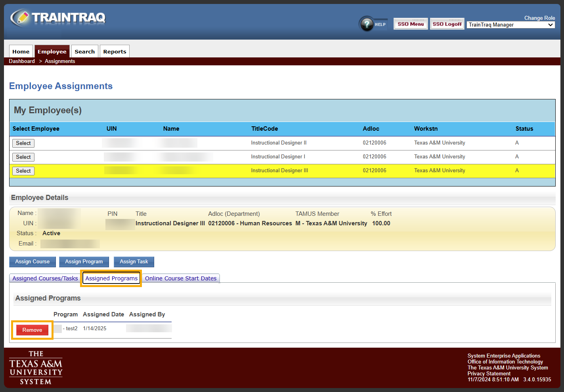Image resolution: width=564 pixels, height=392 pixels.
Task: Open the Home tab
Action: pyautogui.click(x=21, y=51)
